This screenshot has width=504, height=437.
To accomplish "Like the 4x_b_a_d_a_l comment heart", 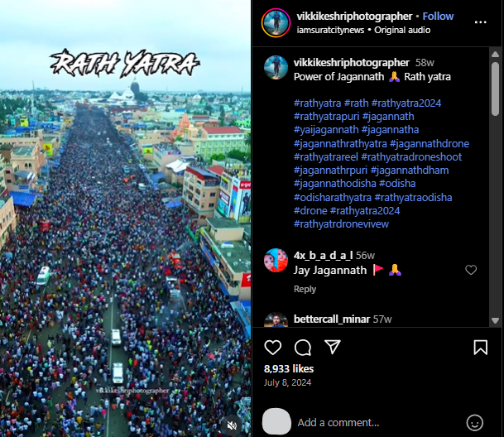I will click(x=471, y=270).
